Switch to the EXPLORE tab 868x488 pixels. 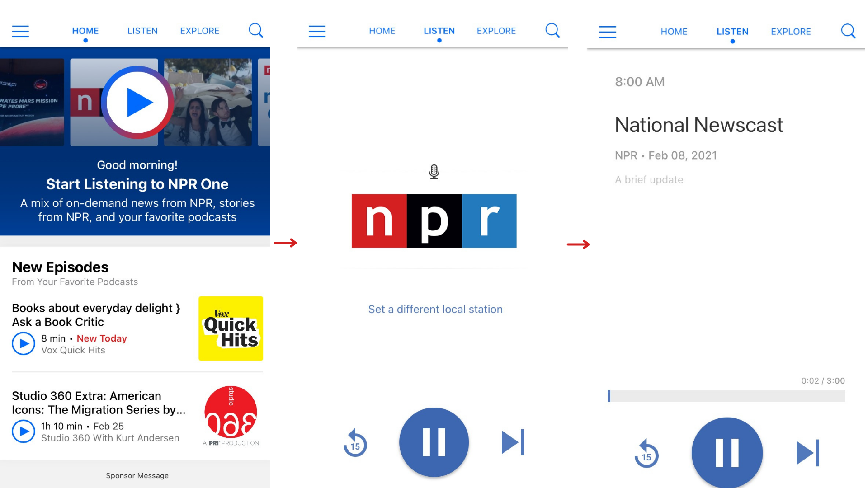(x=199, y=31)
